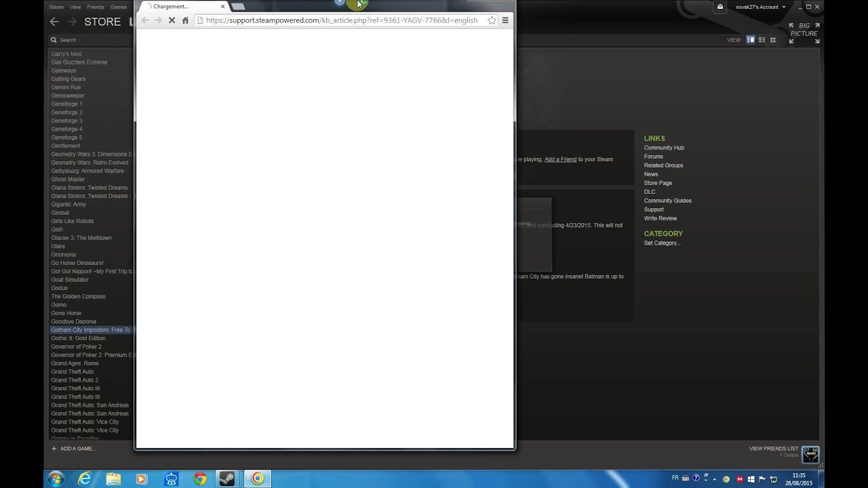Click the Add a Friend link
This screenshot has width=868, height=488.
pyautogui.click(x=560, y=159)
